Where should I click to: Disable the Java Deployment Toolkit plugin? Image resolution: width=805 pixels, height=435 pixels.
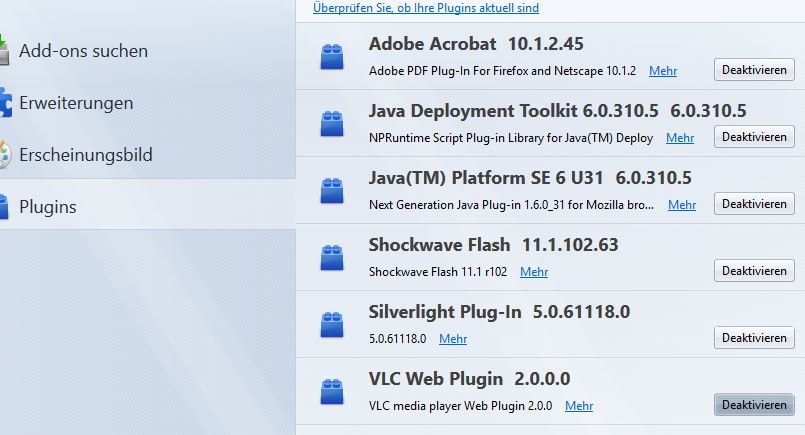(x=754, y=137)
